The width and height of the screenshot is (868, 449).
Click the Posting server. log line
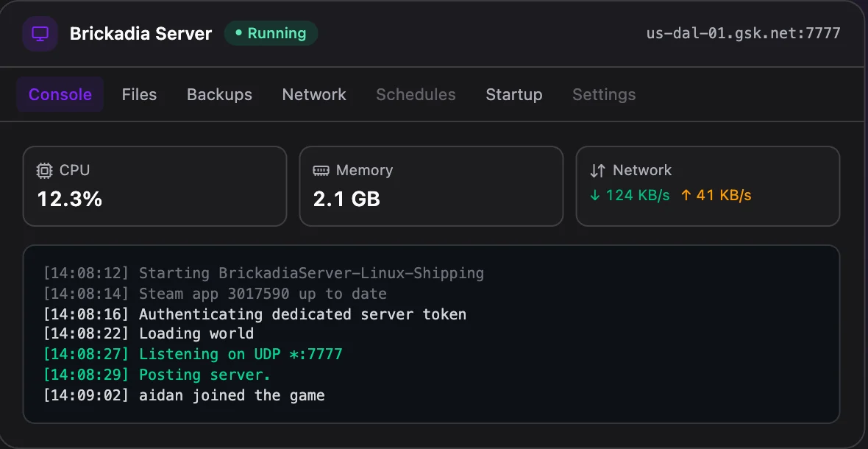coord(157,375)
